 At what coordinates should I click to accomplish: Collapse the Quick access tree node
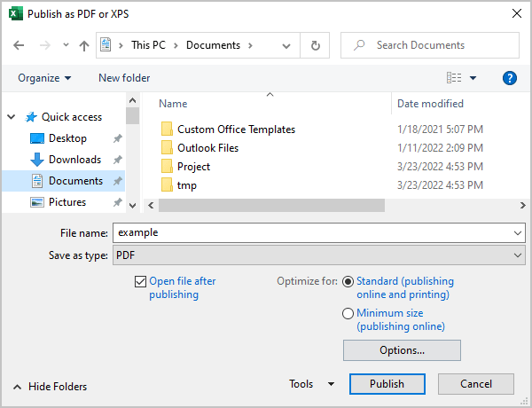[12, 117]
